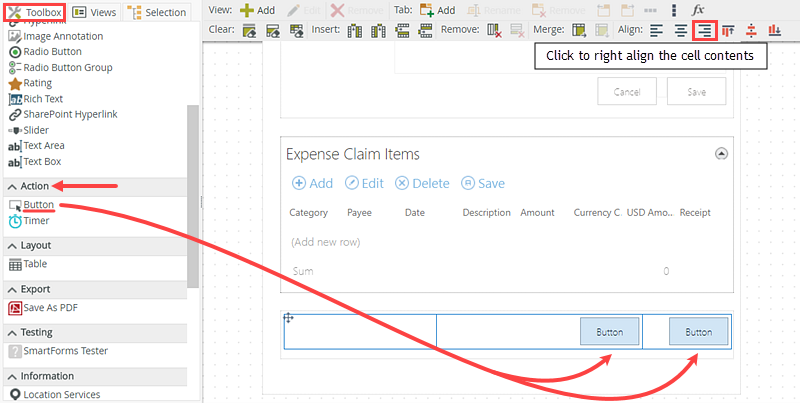The image size is (800, 403).
Task: Open the fx expressions icon
Action: [x=698, y=10]
